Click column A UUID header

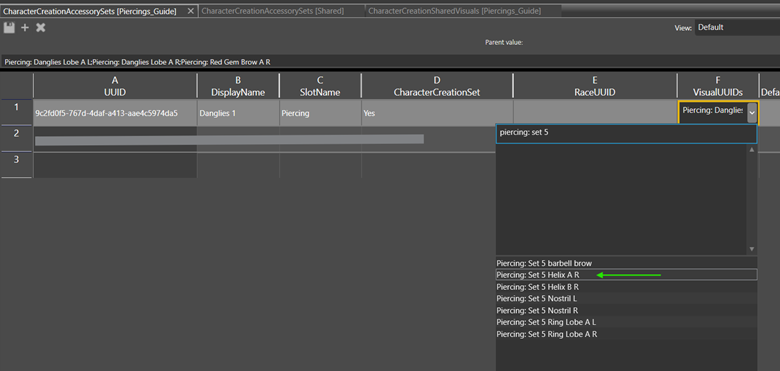pyautogui.click(x=115, y=86)
